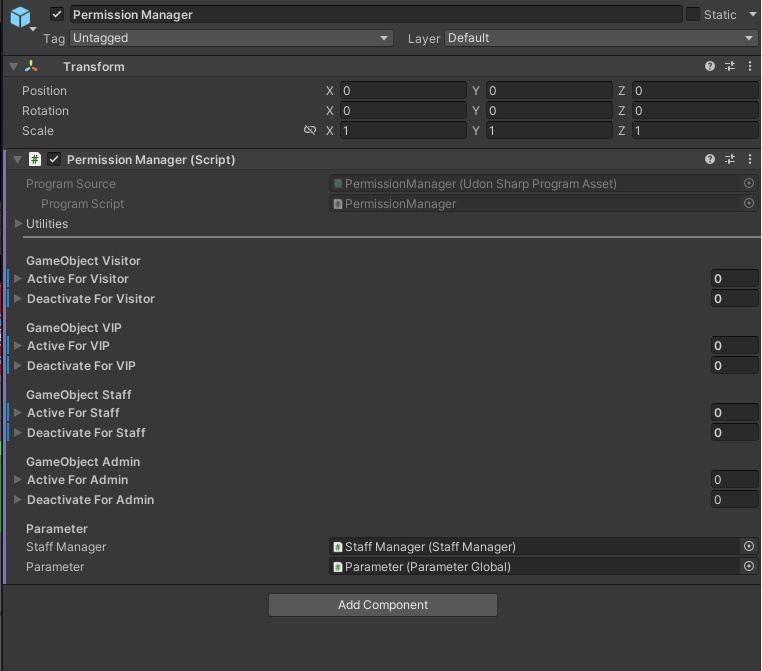Expand the Active For VIP array
Screen dimensions: 762x671
[x=18, y=345]
